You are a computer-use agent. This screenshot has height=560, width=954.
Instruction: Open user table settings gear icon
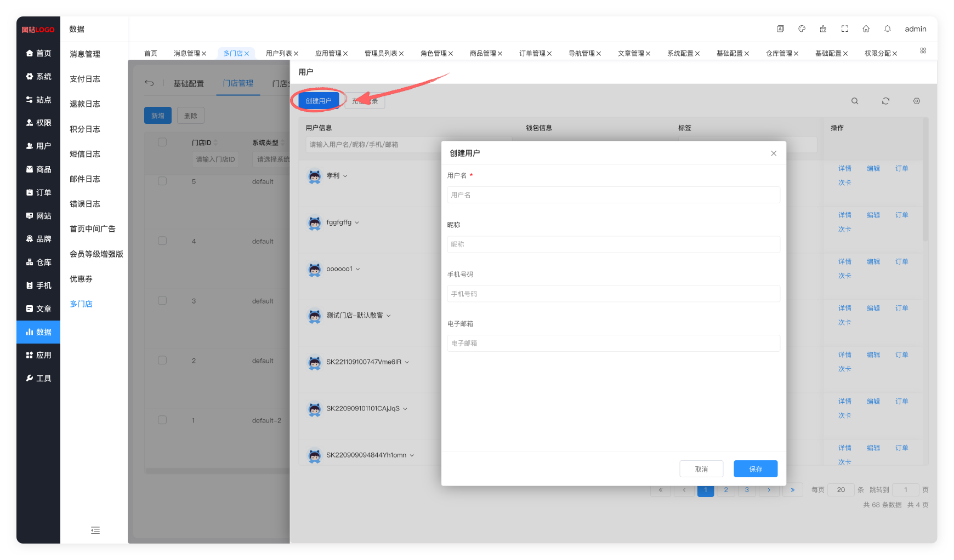coord(916,101)
